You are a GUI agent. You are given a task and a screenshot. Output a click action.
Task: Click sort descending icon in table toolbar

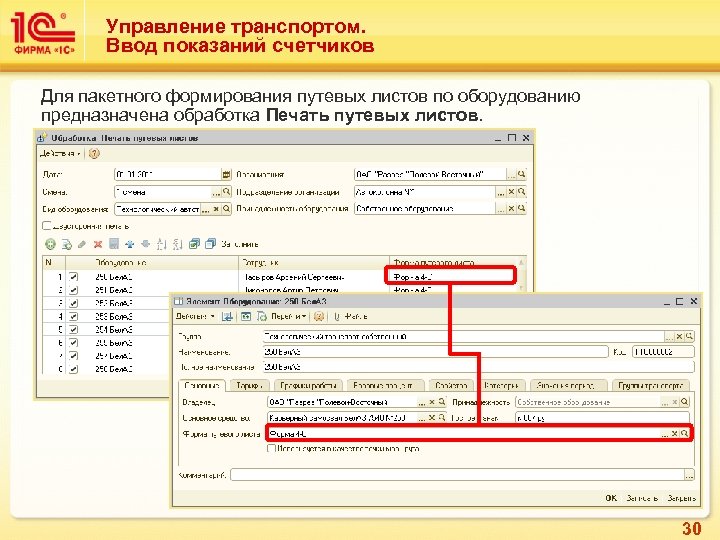pyautogui.click(x=177, y=244)
